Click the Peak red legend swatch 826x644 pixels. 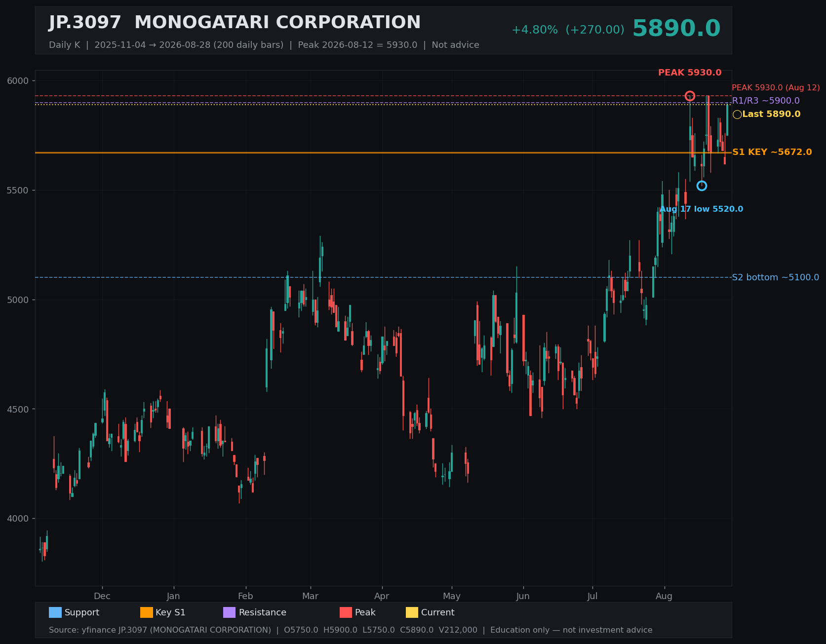pyautogui.click(x=346, y=612)
